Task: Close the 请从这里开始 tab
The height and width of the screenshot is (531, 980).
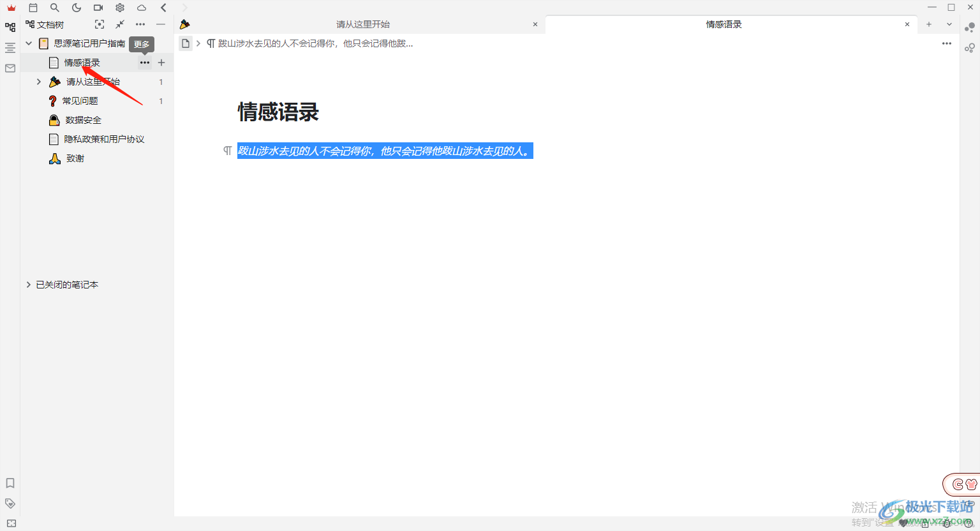Action: click(x=535, y=24)
